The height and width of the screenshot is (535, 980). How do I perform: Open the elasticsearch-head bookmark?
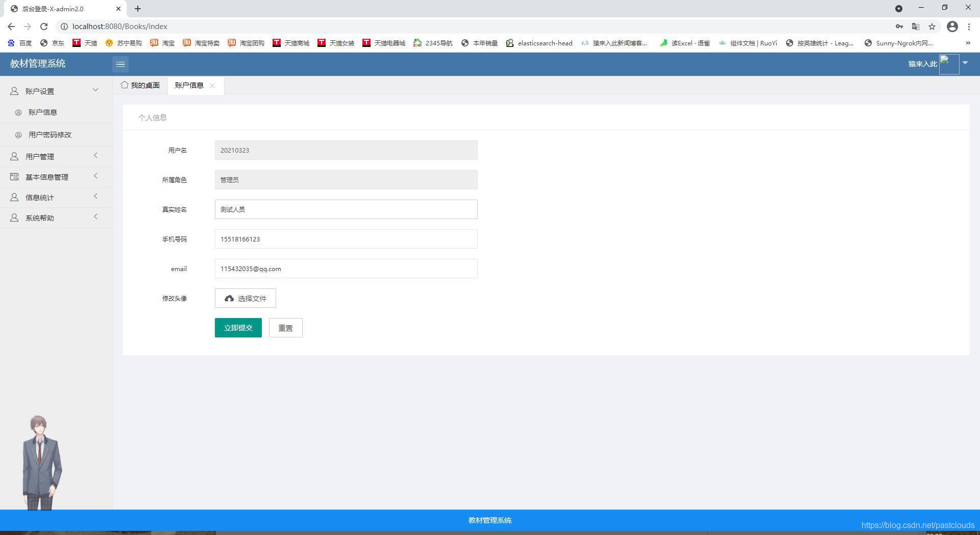pyautogui.click(x=539, y=43)
